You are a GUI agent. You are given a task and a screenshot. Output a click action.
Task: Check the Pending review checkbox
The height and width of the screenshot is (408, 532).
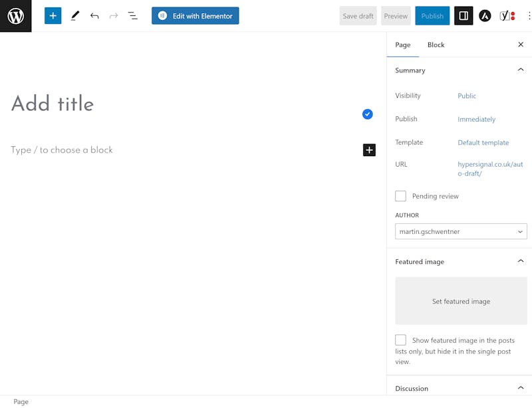tap(400, 196)
